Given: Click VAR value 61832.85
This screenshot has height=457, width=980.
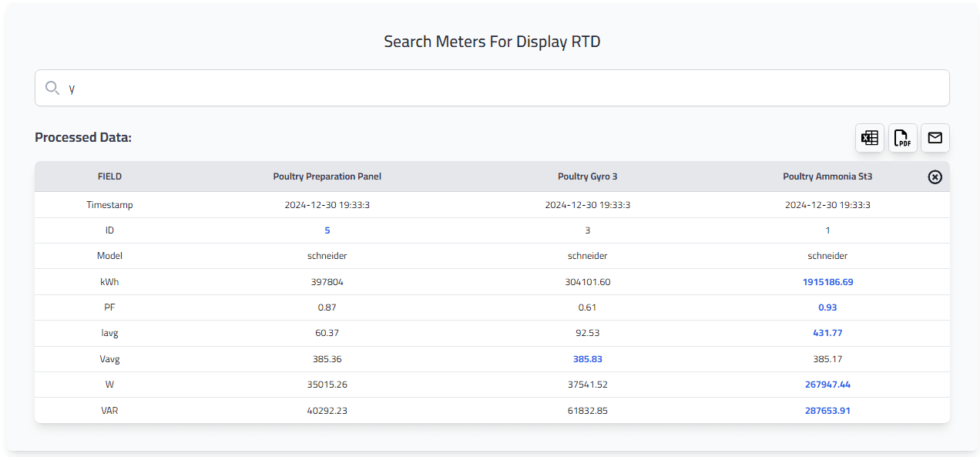Looking at the screenshot, I should (x=588, y=411).
